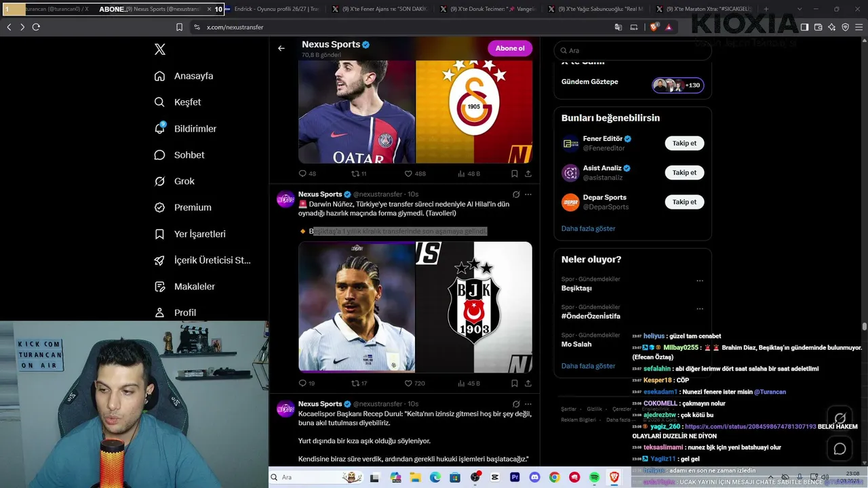Share the Darwin Núñez post
Image resolution: width=868 pixels, height=488 pixels.
528,383
